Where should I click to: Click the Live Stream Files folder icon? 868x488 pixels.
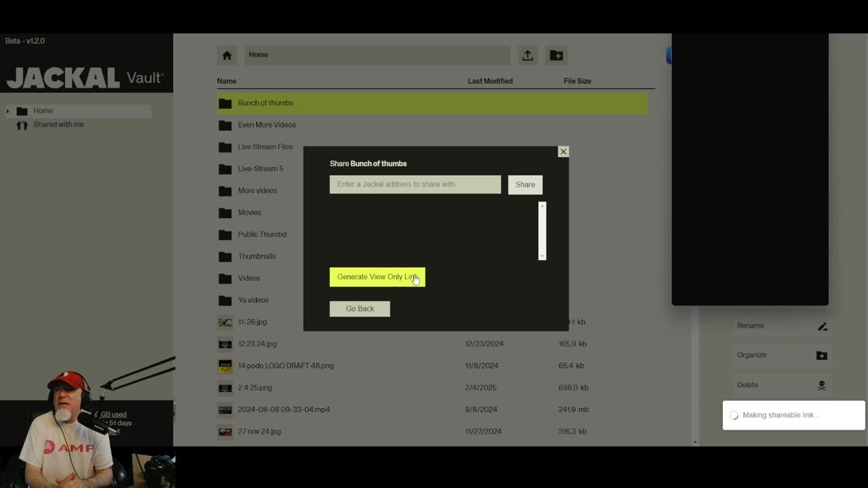[225, 147]
